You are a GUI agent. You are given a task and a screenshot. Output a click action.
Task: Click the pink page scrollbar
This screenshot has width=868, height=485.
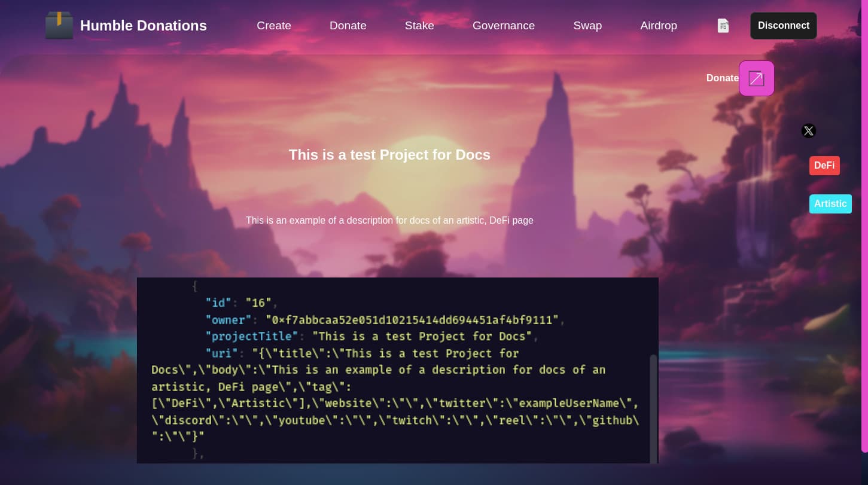pos(864,226)
